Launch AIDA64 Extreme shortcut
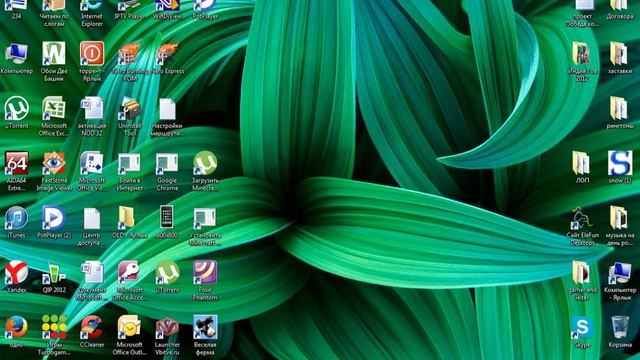This screenshot has width=640, height=360. tap(16, 171)
